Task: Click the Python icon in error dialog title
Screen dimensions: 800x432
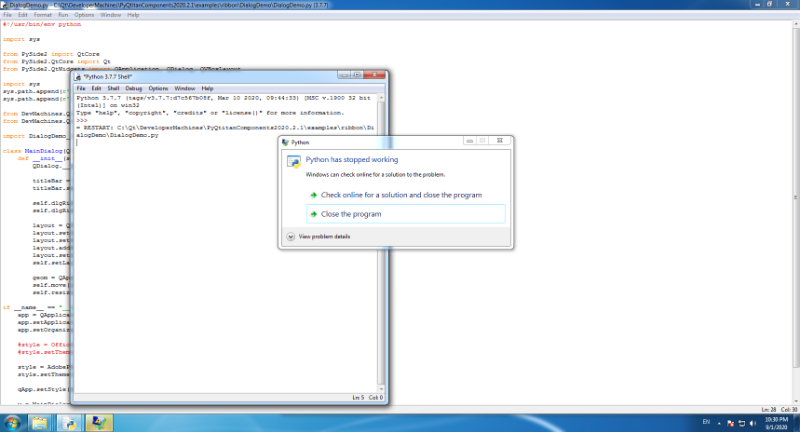Action: [284, 143]
